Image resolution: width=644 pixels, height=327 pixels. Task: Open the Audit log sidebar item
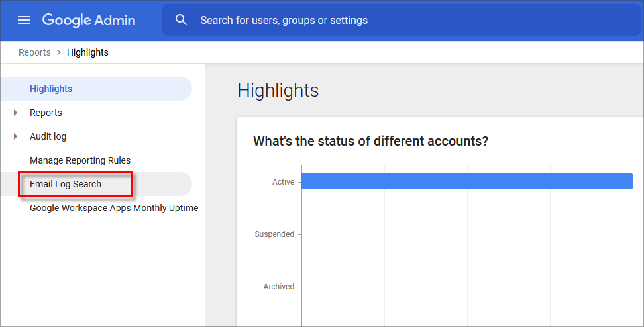[x=48, y=136]
